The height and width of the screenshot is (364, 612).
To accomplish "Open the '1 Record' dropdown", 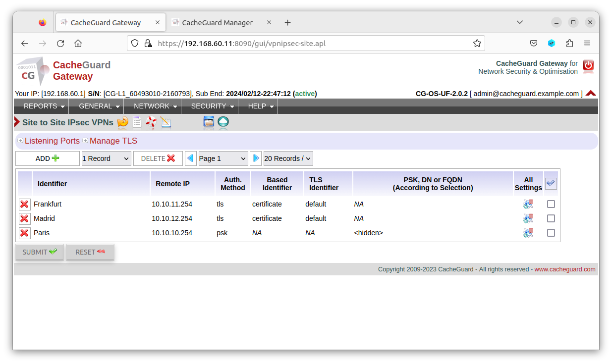I will 107,158.
